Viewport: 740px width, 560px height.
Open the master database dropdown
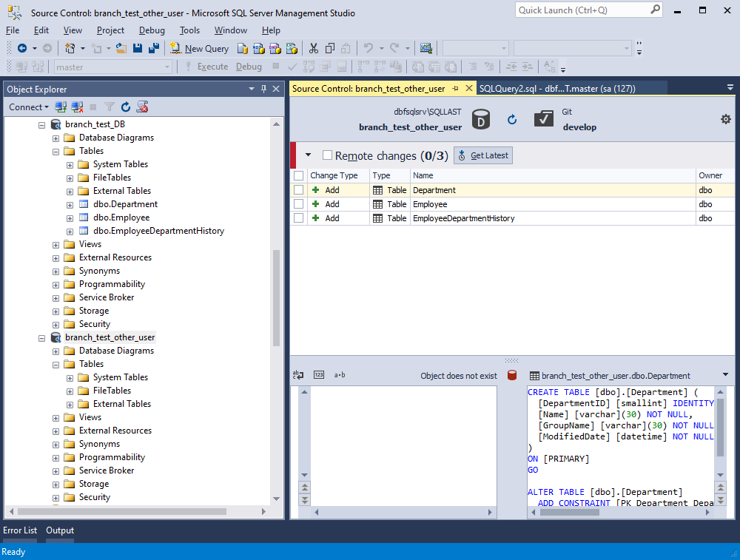click(x=167, y=67)
